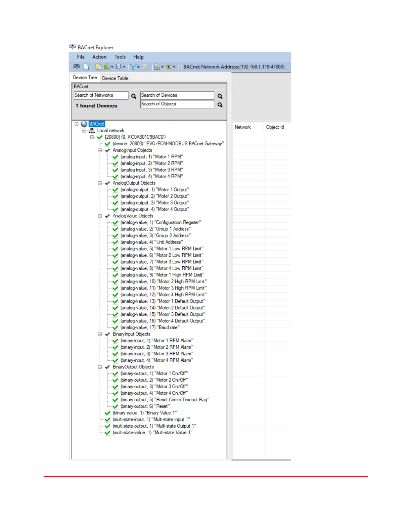Select Motor 4 Default Output row
Screen dimensions: 411x532
(x=163, y=321)
